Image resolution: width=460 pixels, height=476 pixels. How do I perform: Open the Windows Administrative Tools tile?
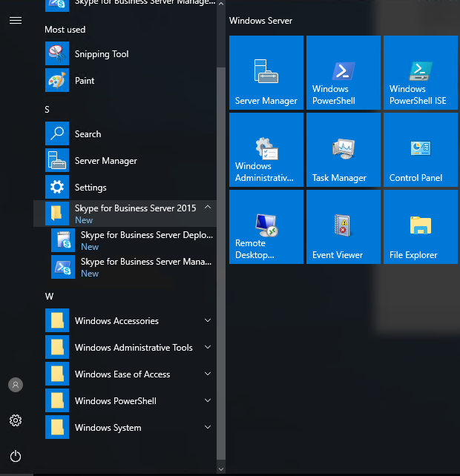[266, 150]
